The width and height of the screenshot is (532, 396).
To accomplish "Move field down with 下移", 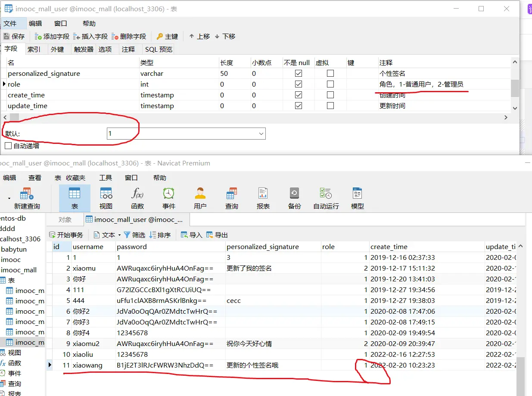I will (225, 37).
